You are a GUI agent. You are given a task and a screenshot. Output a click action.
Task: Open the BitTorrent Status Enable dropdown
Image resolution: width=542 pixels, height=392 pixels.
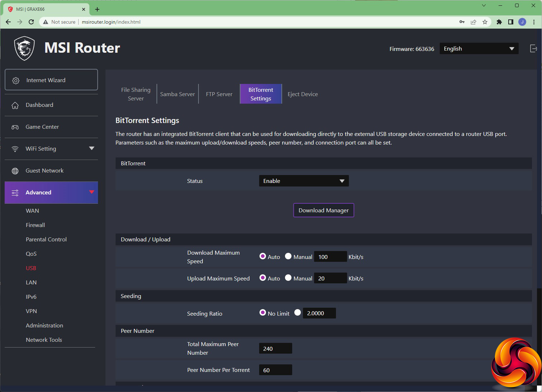[304, 181]
